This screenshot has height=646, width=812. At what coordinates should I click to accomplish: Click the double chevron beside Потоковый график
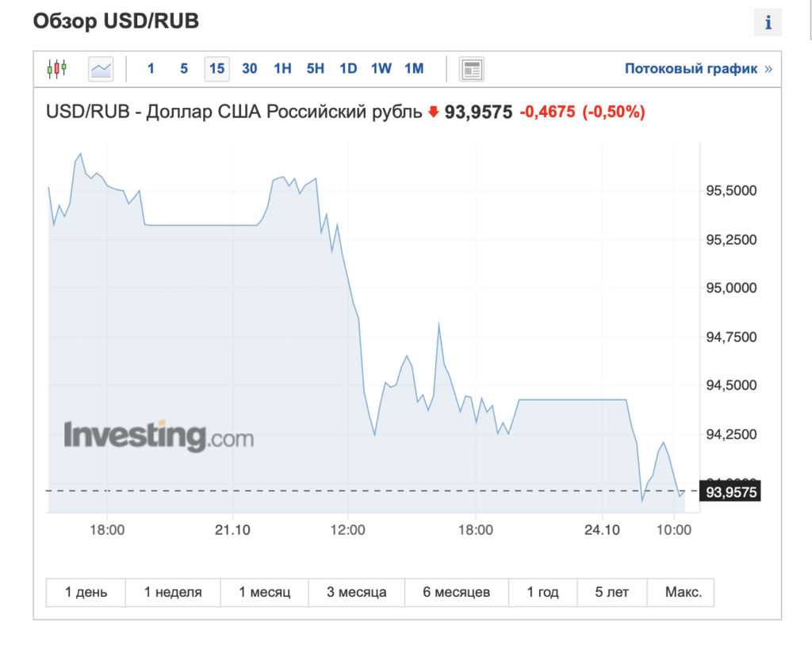click(x=768, y=69)
